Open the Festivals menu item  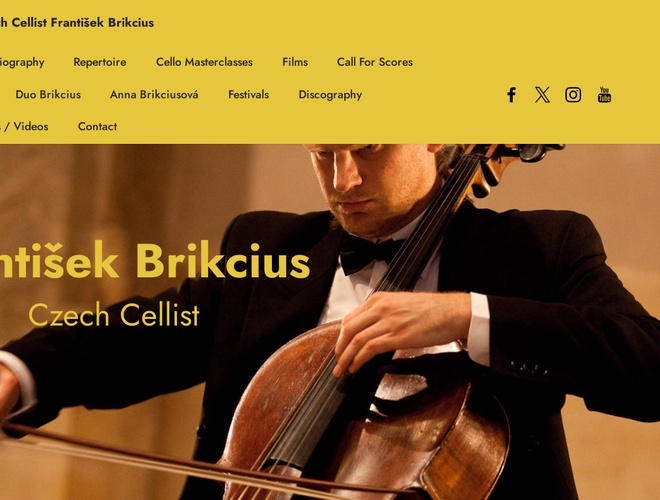tap(248, 94)
